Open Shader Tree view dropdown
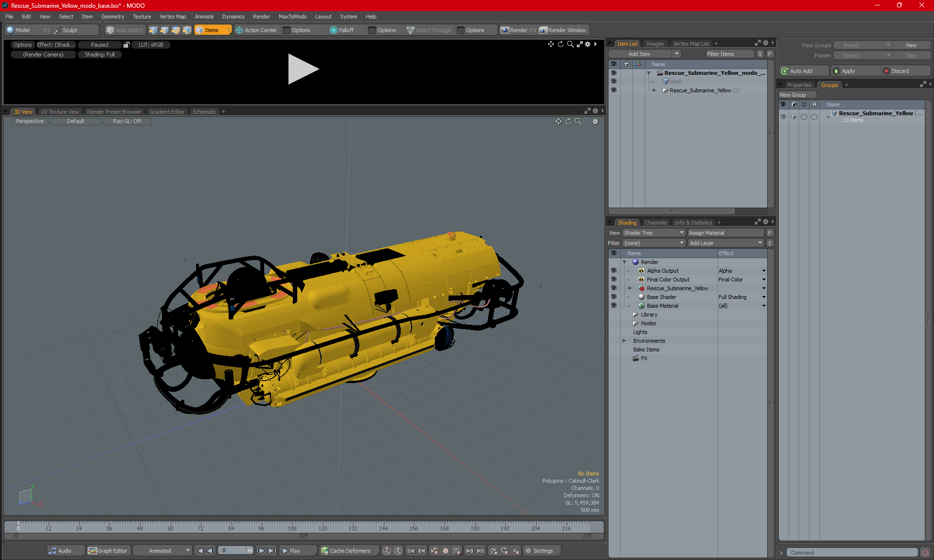Viewport: 934px width, 560px height. (x=654, y=233)
